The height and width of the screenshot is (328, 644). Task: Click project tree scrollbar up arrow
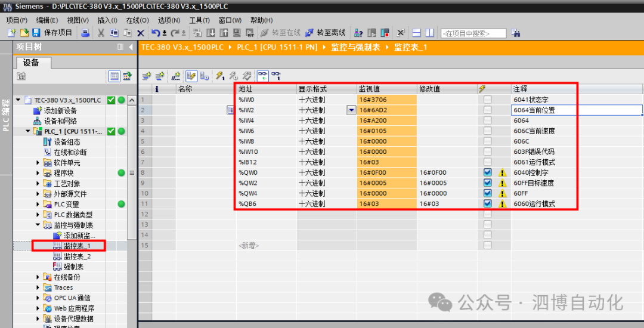click(132, 100)
